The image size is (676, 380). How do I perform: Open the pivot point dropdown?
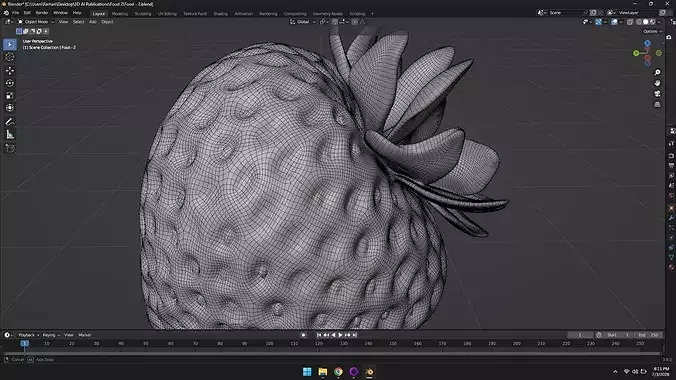coord(324,22)
